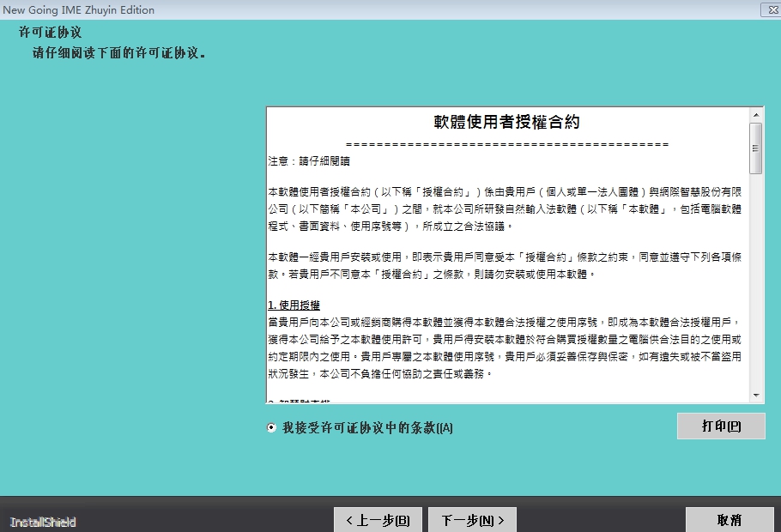Screen dimensions: 781x532
Task: Close the New Going IME installer window
Action: 772,9
